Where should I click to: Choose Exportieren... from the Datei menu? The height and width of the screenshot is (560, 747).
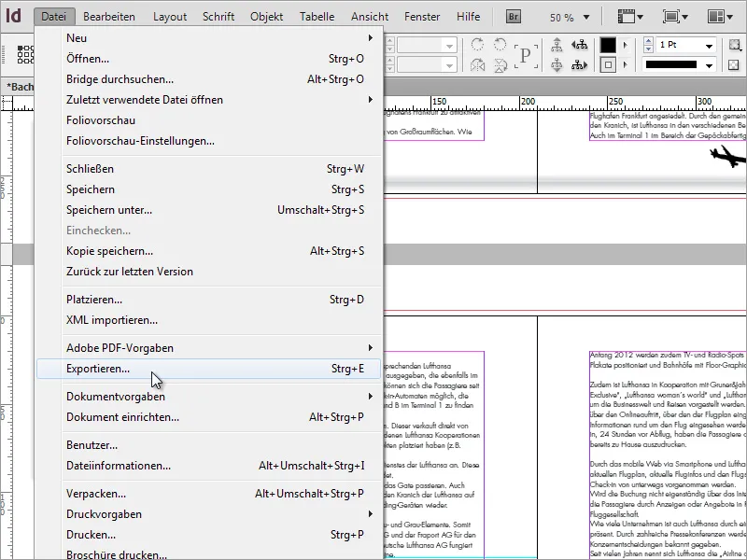coord(98,369)
